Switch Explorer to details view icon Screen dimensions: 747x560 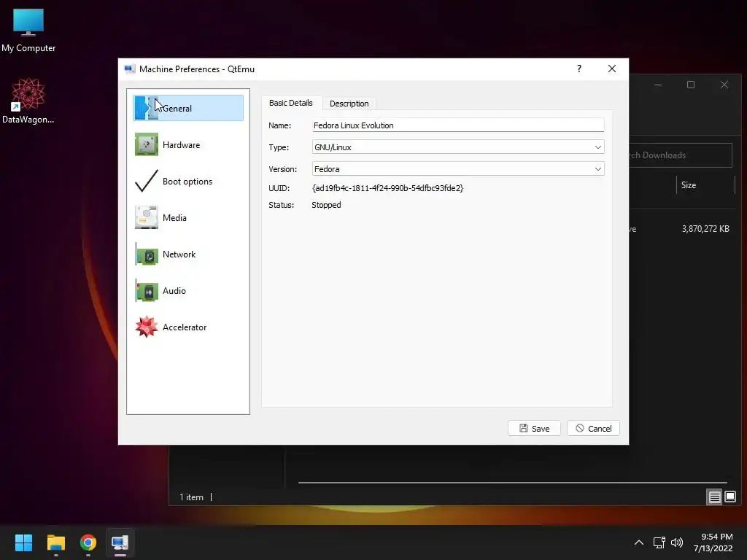pos(715,497)
